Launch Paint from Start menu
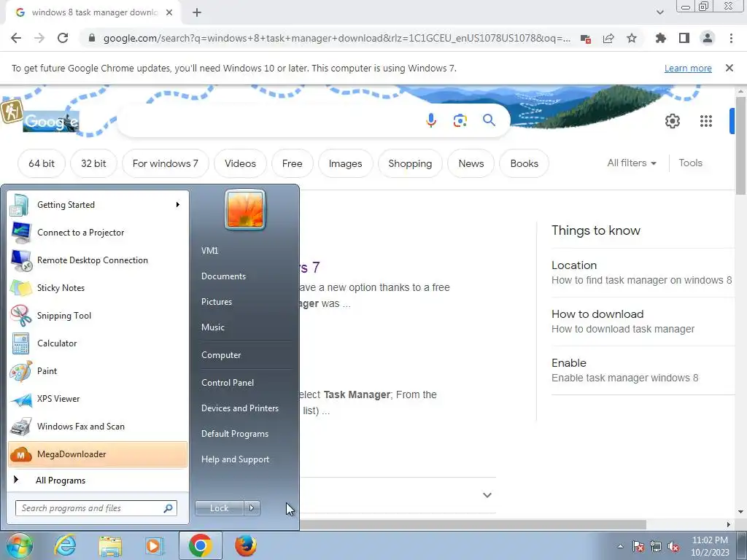This screenshot has width=747, height=560. click(98, 371)
